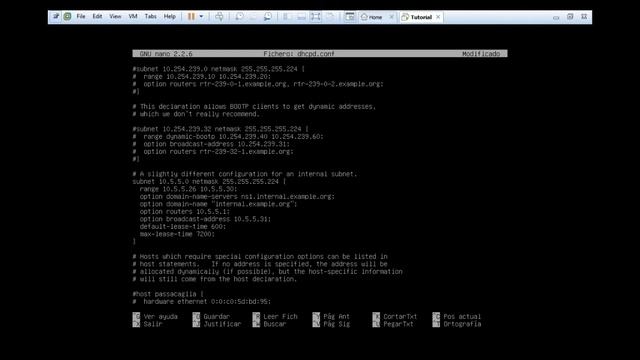Click the 'Ver ayuda' nano shortcut

coord(155,316)
